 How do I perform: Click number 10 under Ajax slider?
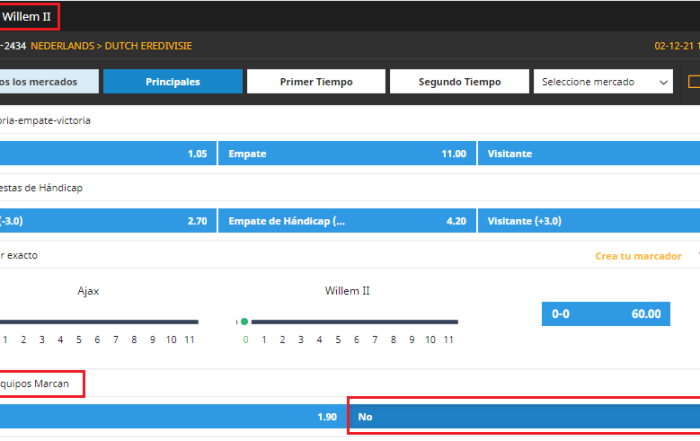pyautogui.click(x=171, y=340)
